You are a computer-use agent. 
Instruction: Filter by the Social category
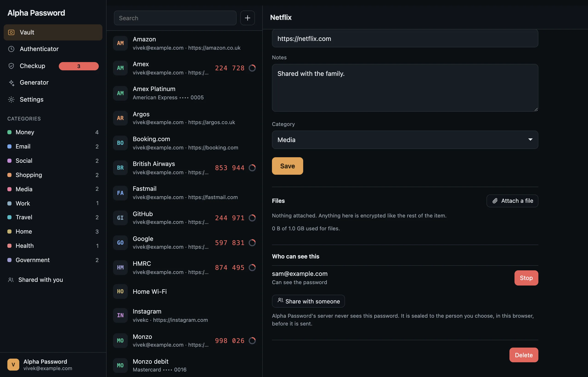tap(53, 161)
